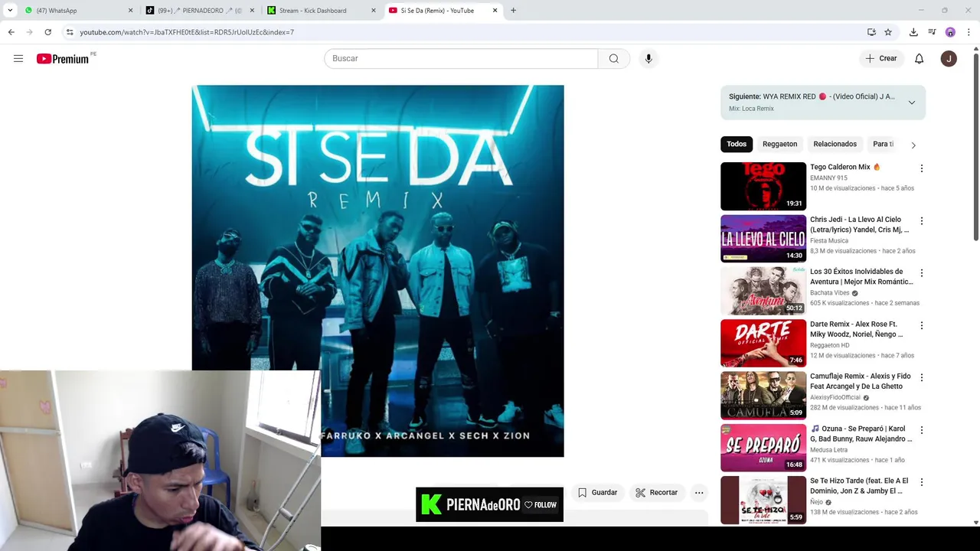Close the WhatsApp tab

[x=130, y=11]
